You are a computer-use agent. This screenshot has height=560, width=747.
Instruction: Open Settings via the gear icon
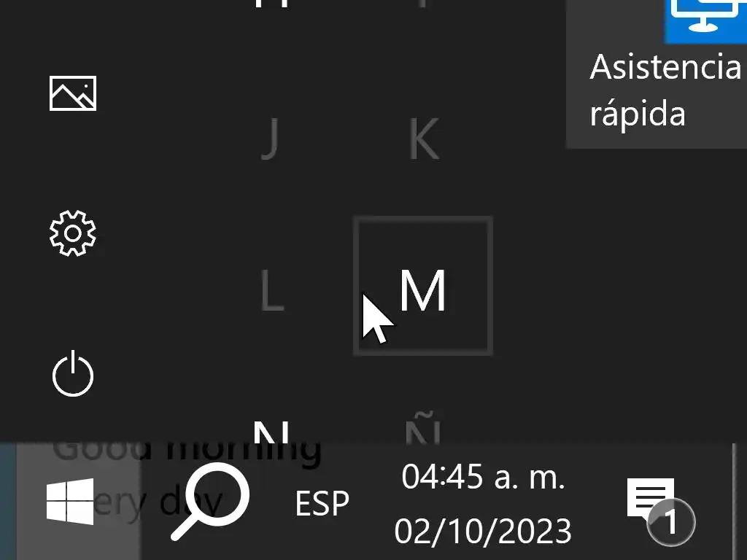coord(73,233)
